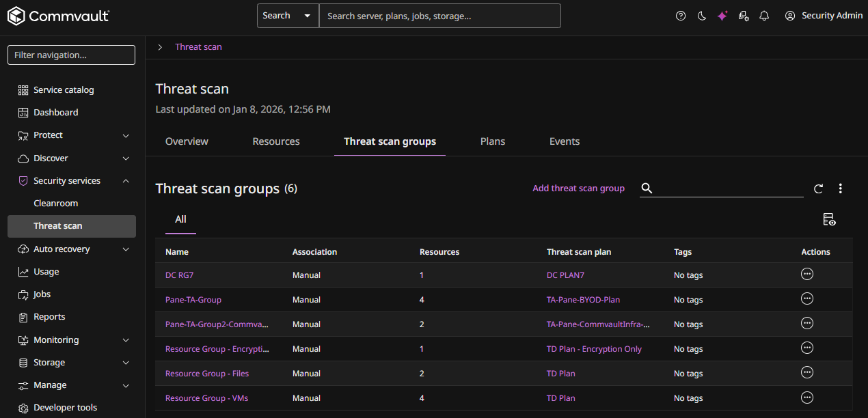View notifications via the bell icon

click(764, 15)
